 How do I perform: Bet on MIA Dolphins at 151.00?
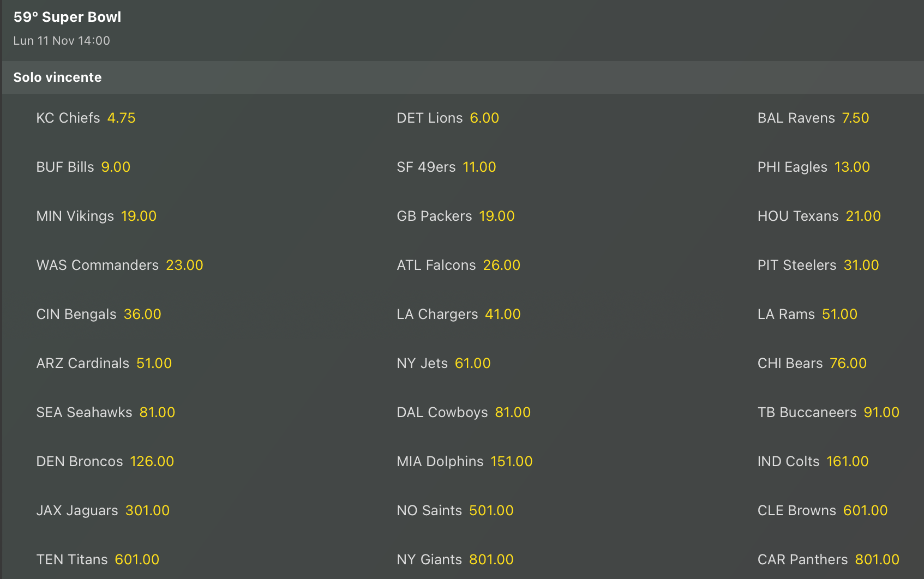[464, 461]
